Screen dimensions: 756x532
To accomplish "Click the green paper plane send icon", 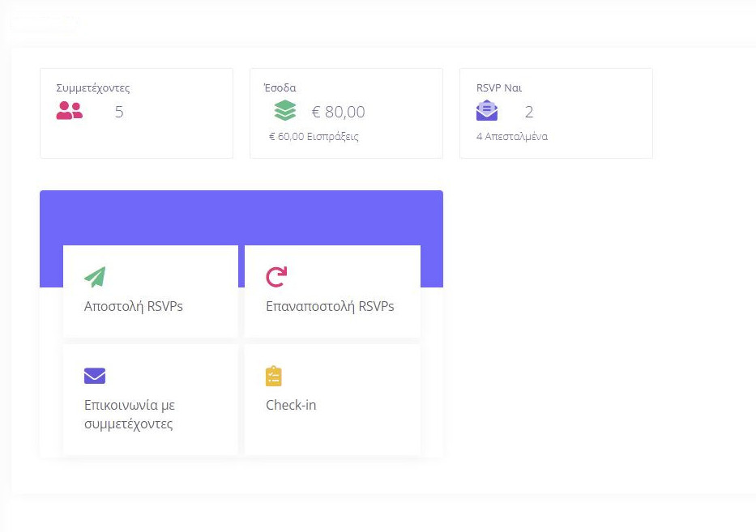I will (x=95, y=277).
